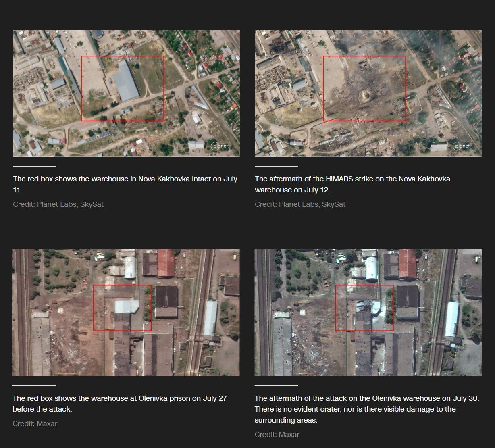
Task: Click the Planet logo on the July 12 image
Action: [x=461, y=146]
